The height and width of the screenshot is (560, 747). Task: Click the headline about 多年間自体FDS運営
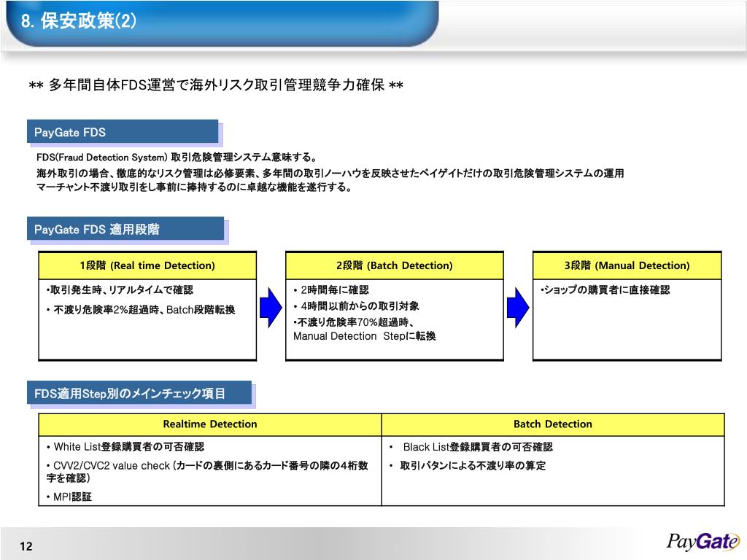pyautogui.click(x=216, y=85)
